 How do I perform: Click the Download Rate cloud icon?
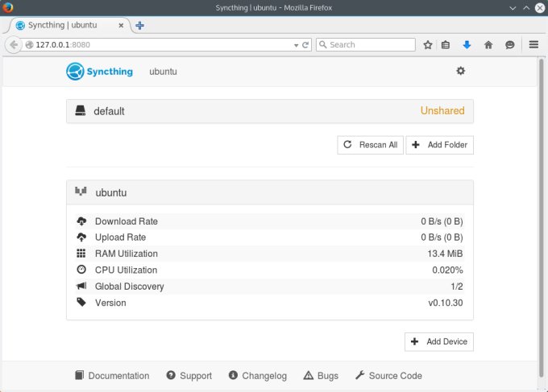[x=81, y=221]
